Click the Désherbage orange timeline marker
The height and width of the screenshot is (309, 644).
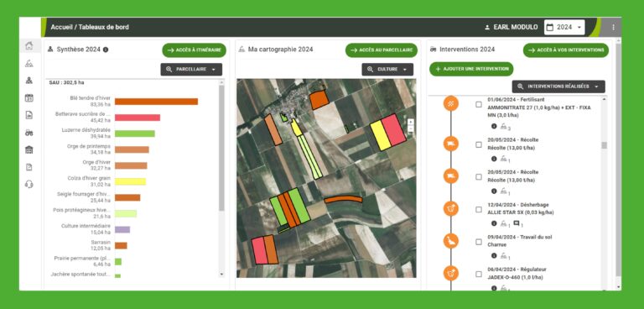click(451, 208)
